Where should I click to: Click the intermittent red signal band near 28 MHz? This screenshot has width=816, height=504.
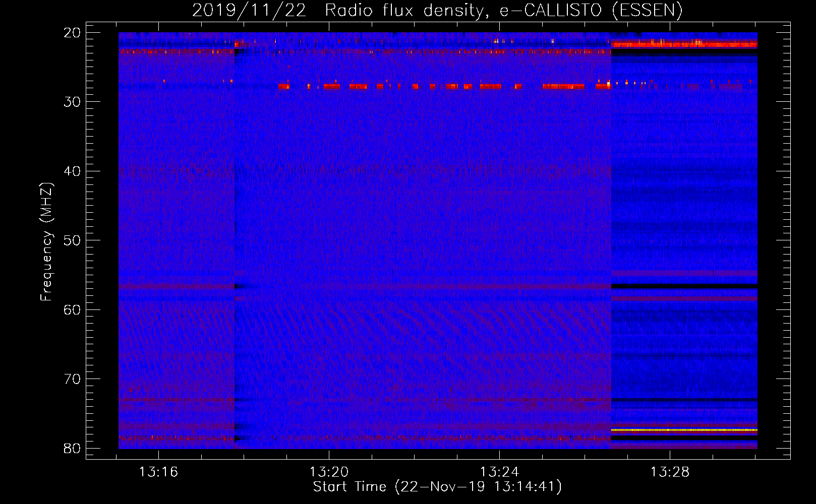click(444, 86)
